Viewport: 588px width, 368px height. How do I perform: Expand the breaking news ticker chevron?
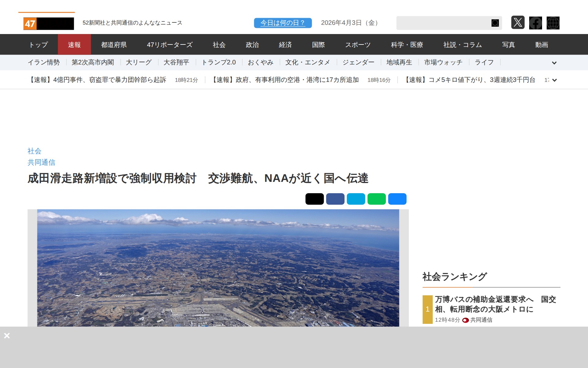[x=554, y=80]
